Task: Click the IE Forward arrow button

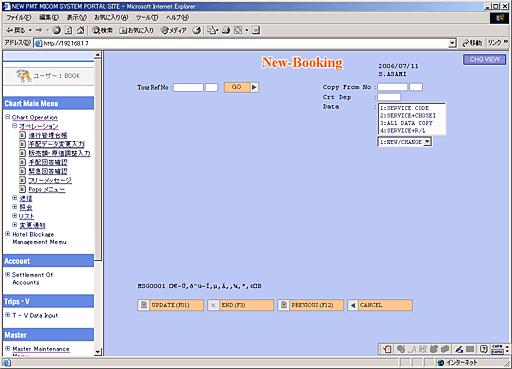Action: click(39, 30)
